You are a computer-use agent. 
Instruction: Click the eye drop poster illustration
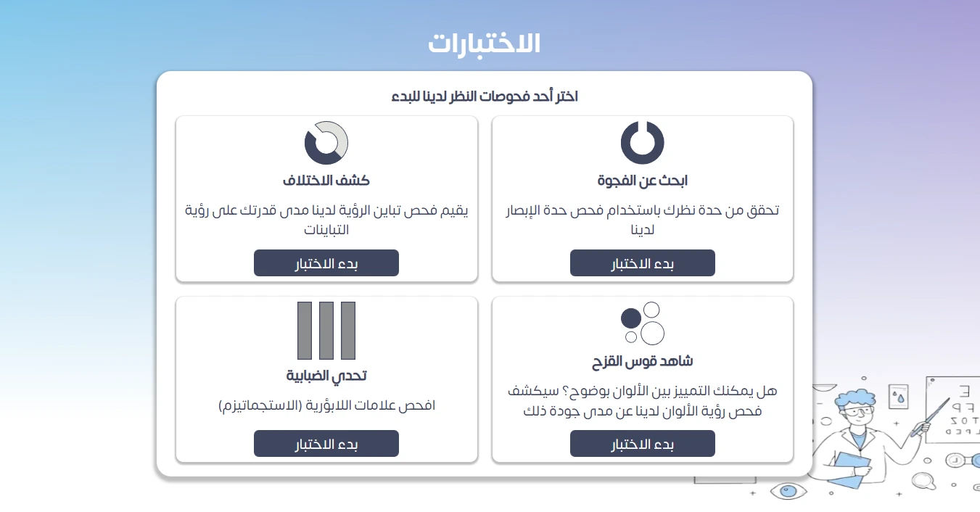(x=899, y=397)
